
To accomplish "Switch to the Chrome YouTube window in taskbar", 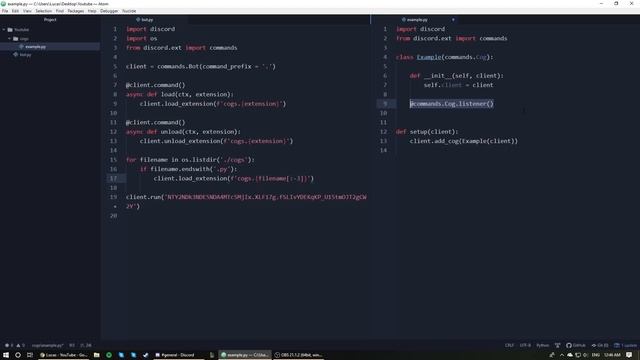I will 64,355.
